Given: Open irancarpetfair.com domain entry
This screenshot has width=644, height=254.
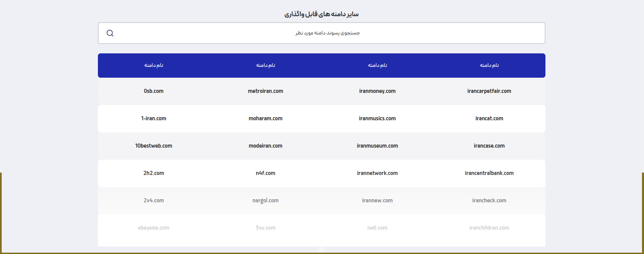Looking at the screenshot, I should coord(489,91).
